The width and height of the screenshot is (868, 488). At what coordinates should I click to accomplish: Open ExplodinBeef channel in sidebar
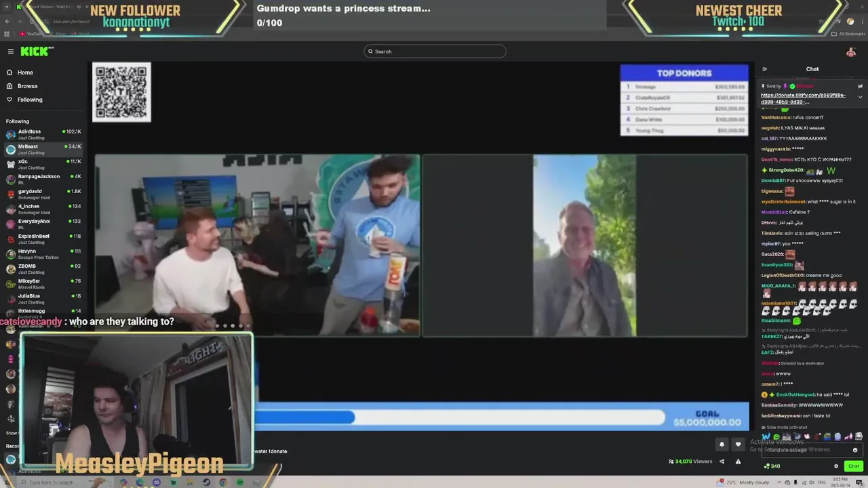(x=43, y=239)
